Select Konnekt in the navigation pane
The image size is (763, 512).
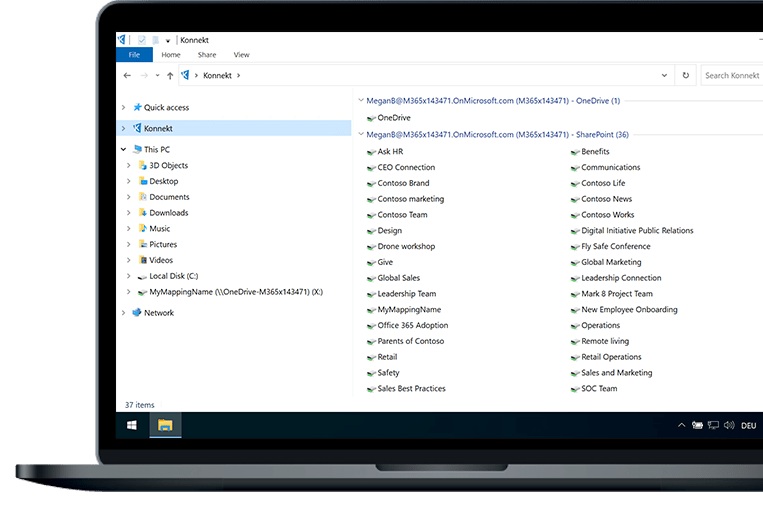158,128
